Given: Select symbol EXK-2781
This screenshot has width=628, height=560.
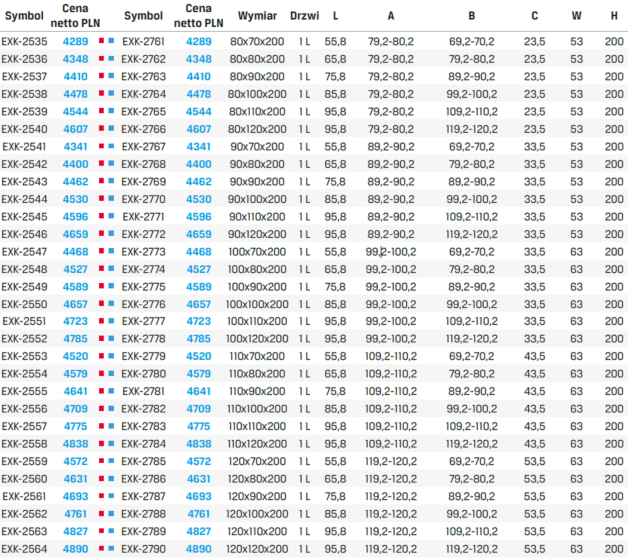Looking at the screenshot, I should click(x=143, y=391).
